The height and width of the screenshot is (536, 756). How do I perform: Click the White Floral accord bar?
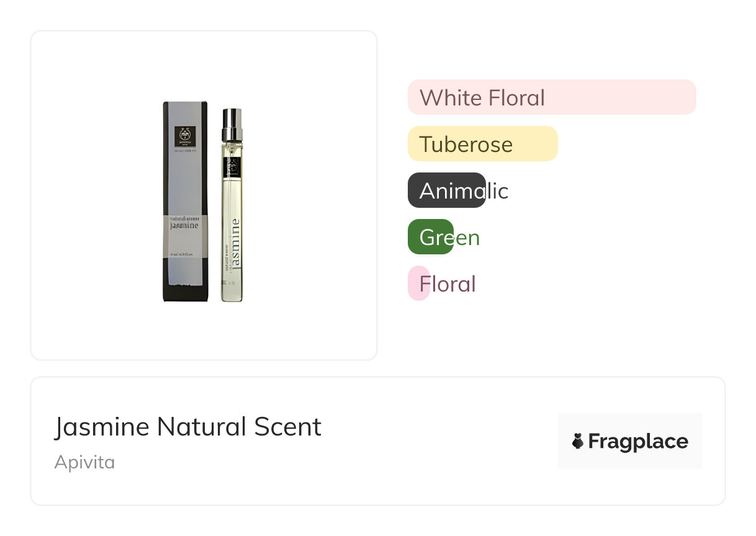(551, 97)
